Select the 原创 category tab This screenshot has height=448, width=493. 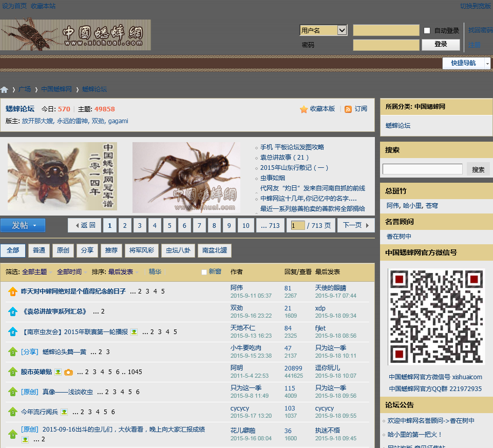pos(63,250)
